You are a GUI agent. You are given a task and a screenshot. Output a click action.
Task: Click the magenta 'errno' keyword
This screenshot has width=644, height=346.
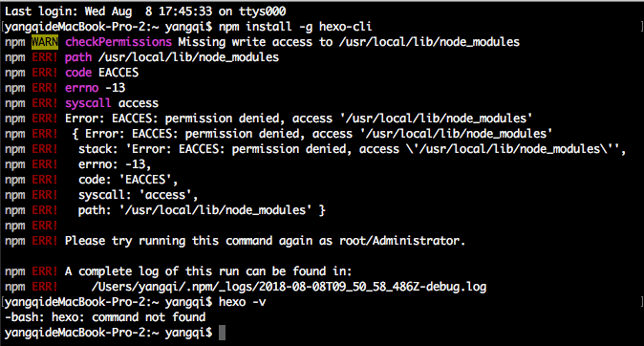82,88
